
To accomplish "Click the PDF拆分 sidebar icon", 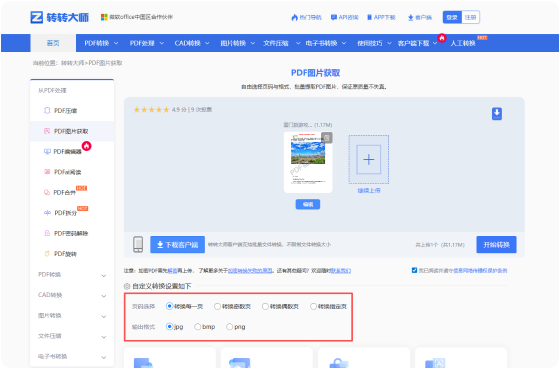I will (x=47, y=213).
